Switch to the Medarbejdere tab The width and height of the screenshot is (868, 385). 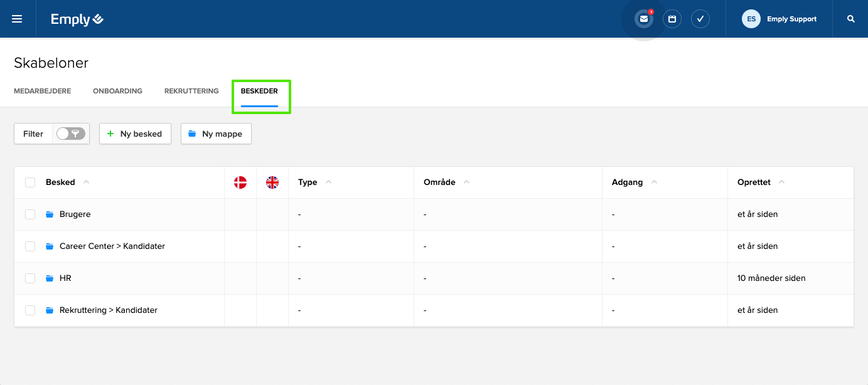point(42,91)
